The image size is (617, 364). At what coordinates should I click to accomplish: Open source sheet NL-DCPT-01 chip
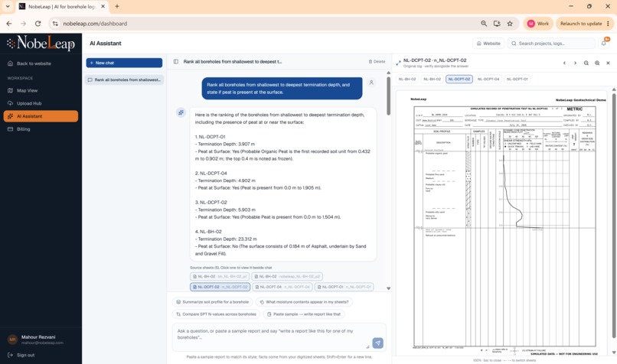coord(344,287)
